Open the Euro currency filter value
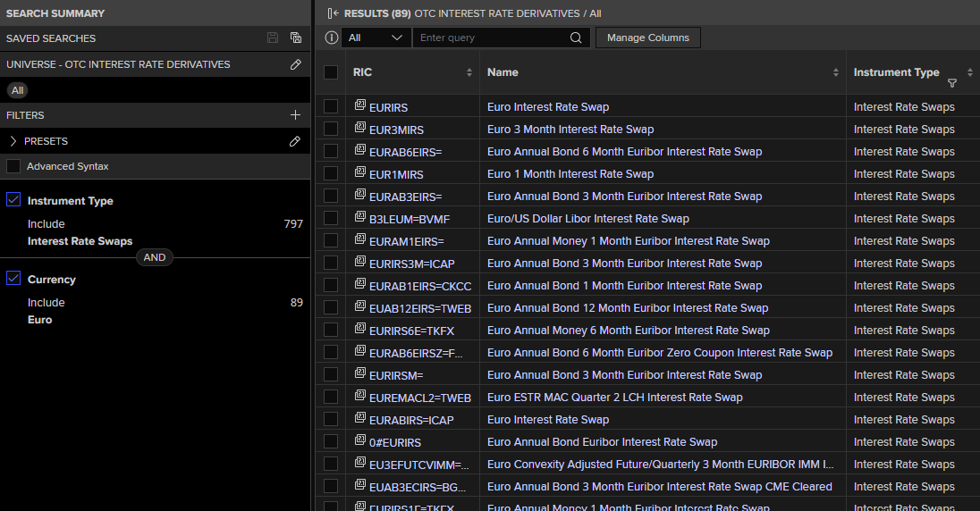Image resolution: width=980 pixels, height=511 pixels. 39,320
